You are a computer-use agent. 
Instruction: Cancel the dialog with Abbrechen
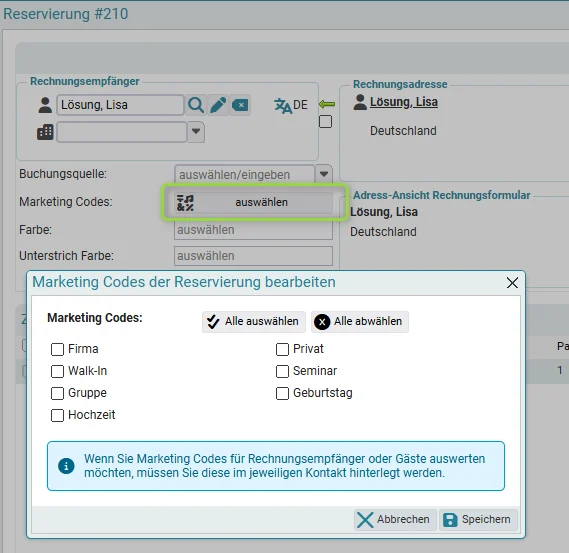pyautogui.click(x=395, y=520)
